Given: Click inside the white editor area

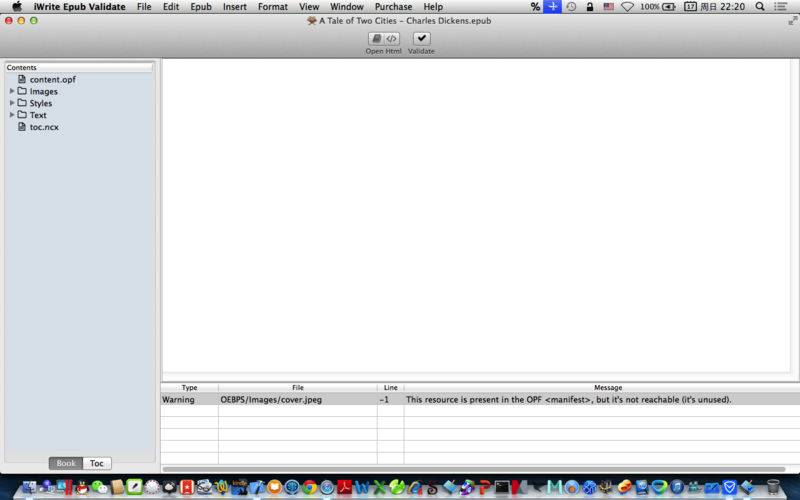Looking at the screenshot, I should (x=476, y=216).
